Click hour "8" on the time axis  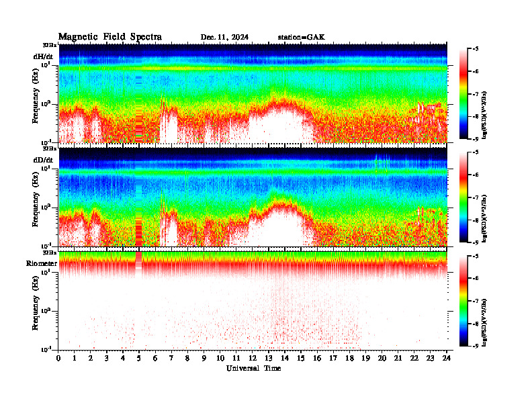tap(187, 358)
